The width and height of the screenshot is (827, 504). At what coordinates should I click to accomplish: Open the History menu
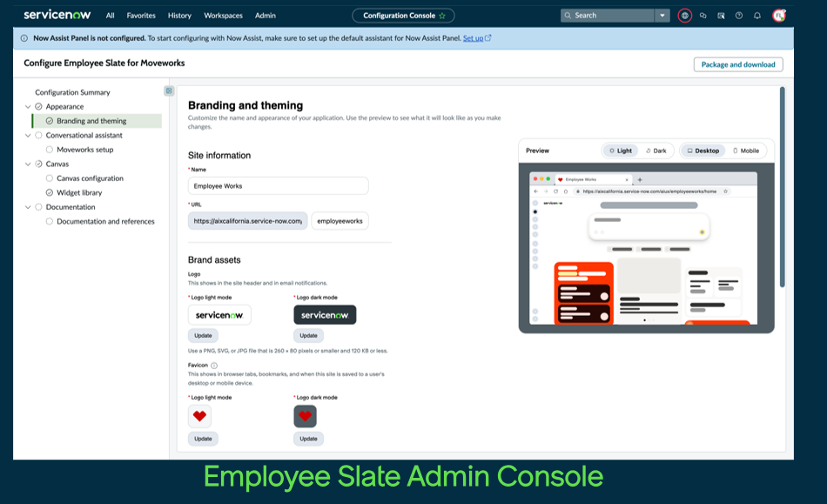[x=179, y=16]
